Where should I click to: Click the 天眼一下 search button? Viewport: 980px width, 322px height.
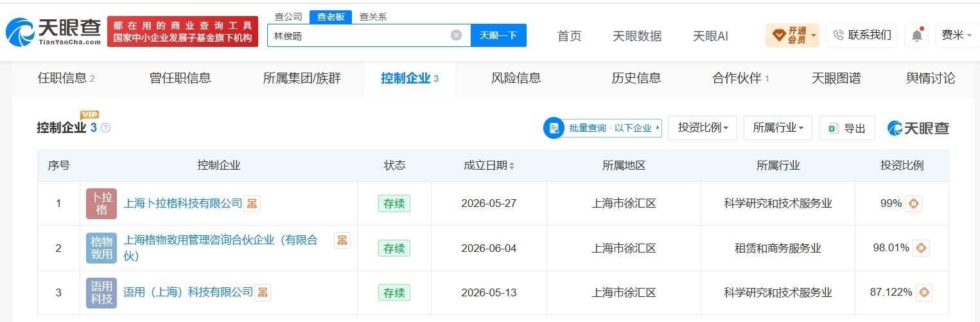coord(498,35)
